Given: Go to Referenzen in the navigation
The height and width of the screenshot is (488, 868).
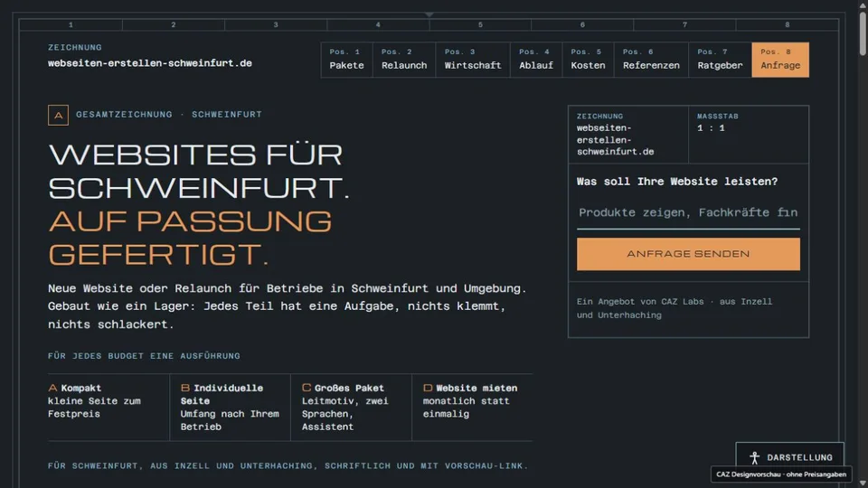Looking at the screenshot, I should coord(651,60).
